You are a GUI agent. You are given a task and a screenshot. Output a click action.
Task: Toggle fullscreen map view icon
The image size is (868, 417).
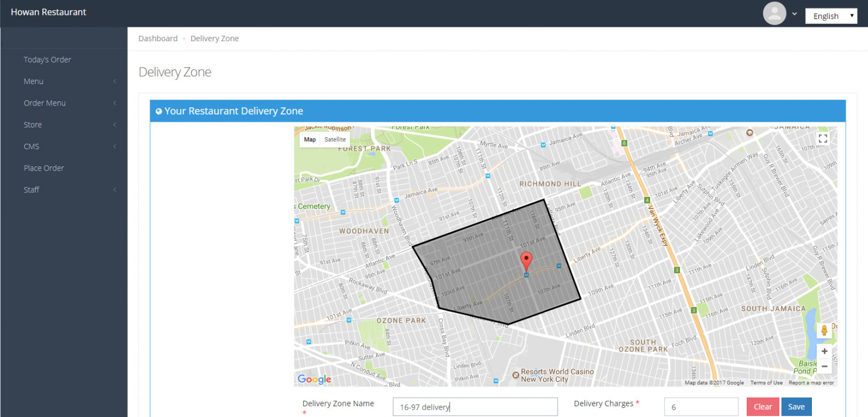coord(823,139)
